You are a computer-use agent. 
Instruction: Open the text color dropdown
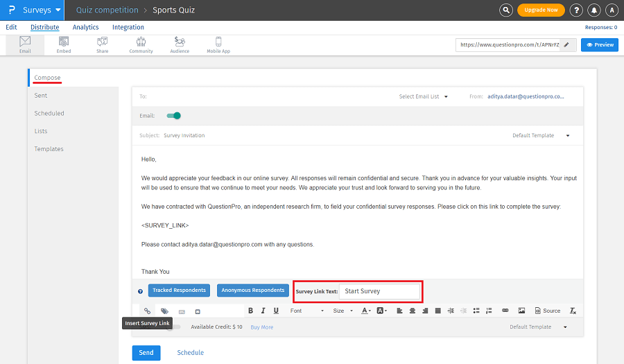[x=365, y=311]
